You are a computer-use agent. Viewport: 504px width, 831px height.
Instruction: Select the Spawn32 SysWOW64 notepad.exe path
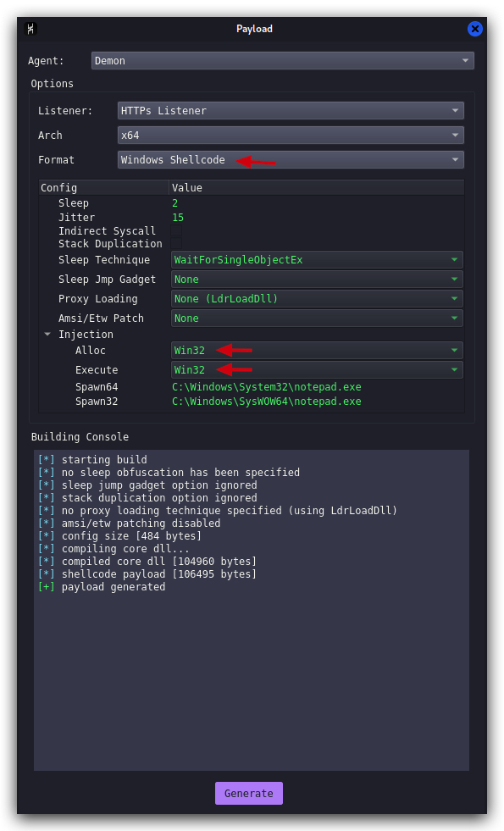267,402
